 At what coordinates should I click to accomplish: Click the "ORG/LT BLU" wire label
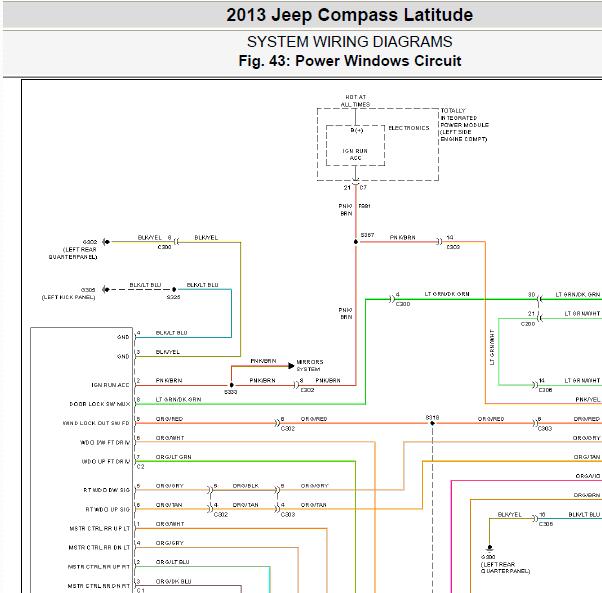tap(172, 562)
